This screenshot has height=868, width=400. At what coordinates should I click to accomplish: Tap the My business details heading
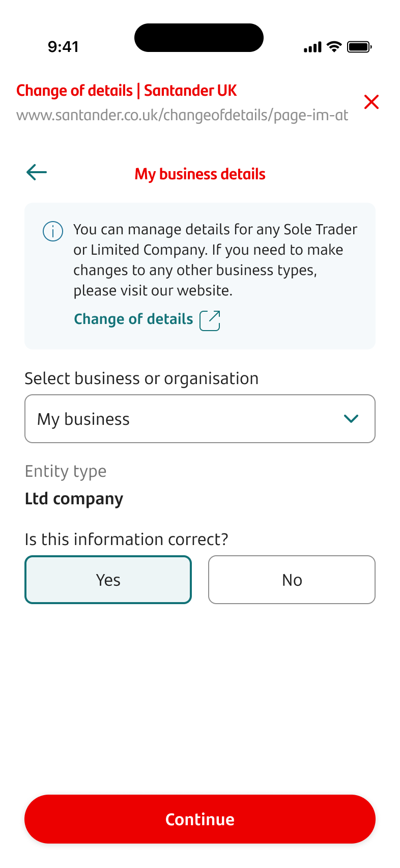(x=200, y=174)
